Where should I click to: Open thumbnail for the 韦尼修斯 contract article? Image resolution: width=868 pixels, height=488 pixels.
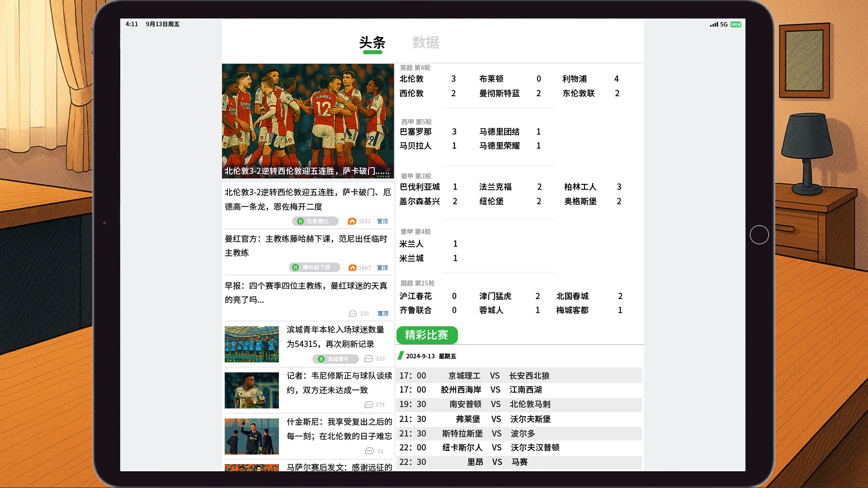tap(252, 390)
